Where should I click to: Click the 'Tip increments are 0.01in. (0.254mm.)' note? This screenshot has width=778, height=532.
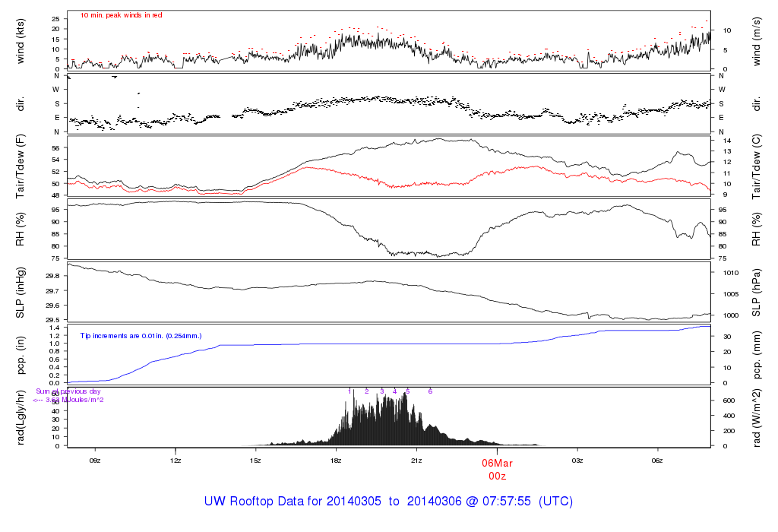141,336
